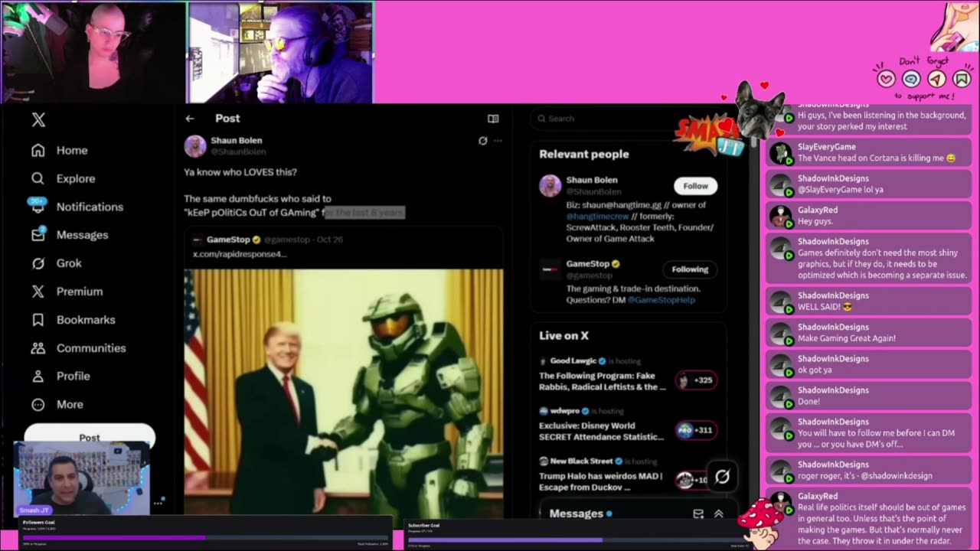This screenshot has height=551, width=980.
Task: Click the Subscriber Goal progress bar
Action: click(x=579, y=540)
